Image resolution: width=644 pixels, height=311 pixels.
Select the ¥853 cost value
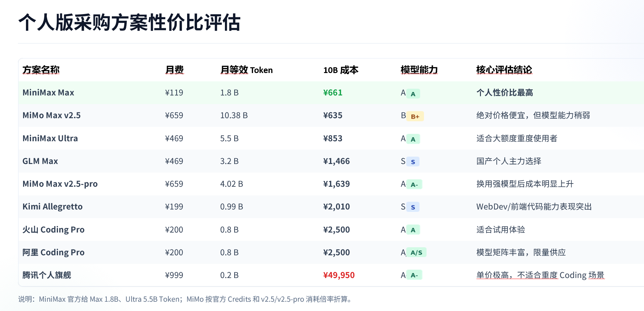coord(333,138)
